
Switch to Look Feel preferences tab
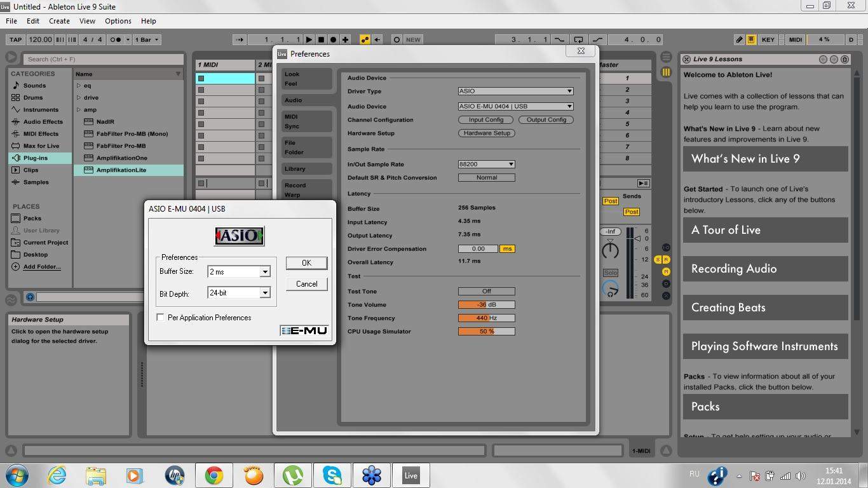306,79
